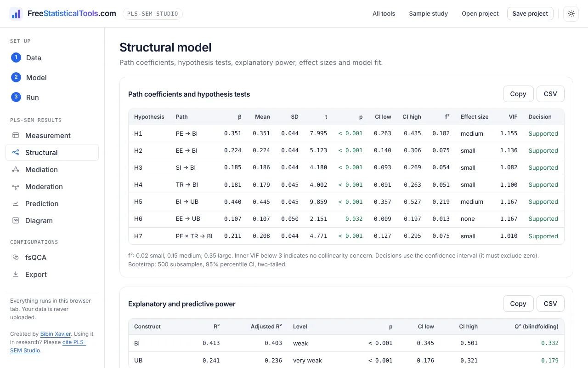Image resolution: width=588 pixels, height=368 pixels.
Task: Click the CI high value 0.263 in H4 row
Action: click(412, 185)
